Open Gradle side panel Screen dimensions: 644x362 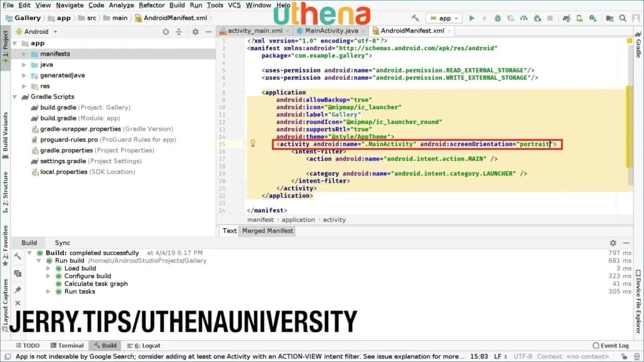pos(638,44)
